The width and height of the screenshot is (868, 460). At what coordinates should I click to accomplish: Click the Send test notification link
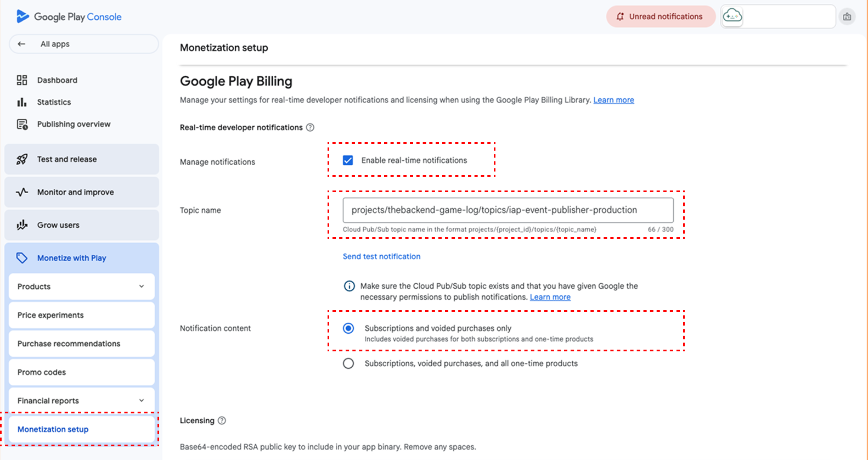coord(381,256)
